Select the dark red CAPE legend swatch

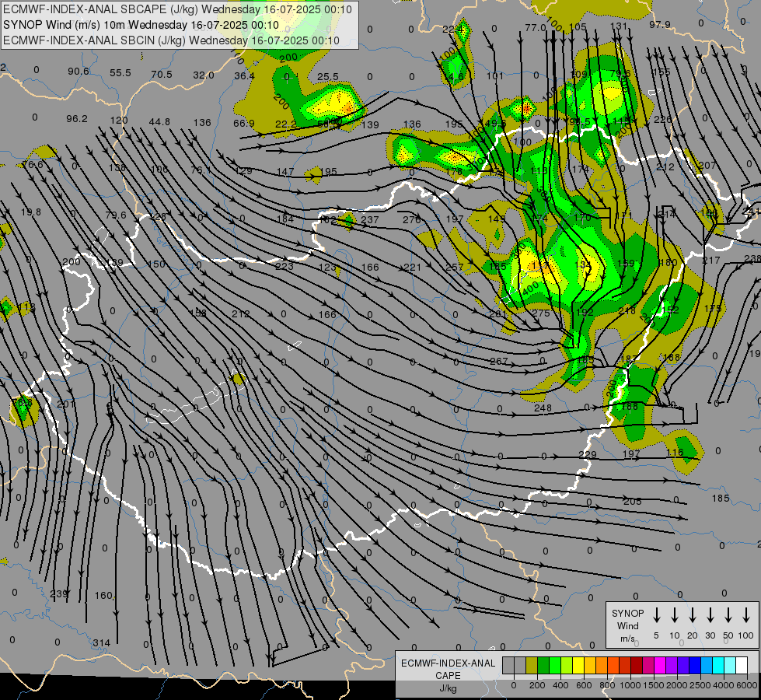(637, 665)
